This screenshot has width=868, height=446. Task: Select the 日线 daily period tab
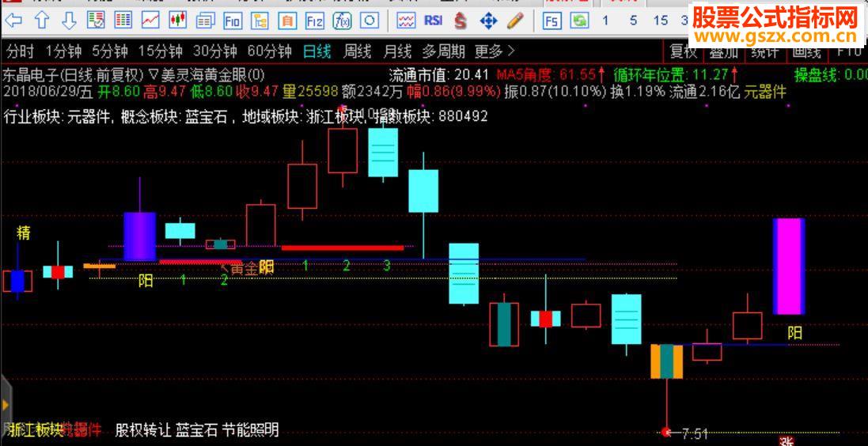[x=317, y=52]
